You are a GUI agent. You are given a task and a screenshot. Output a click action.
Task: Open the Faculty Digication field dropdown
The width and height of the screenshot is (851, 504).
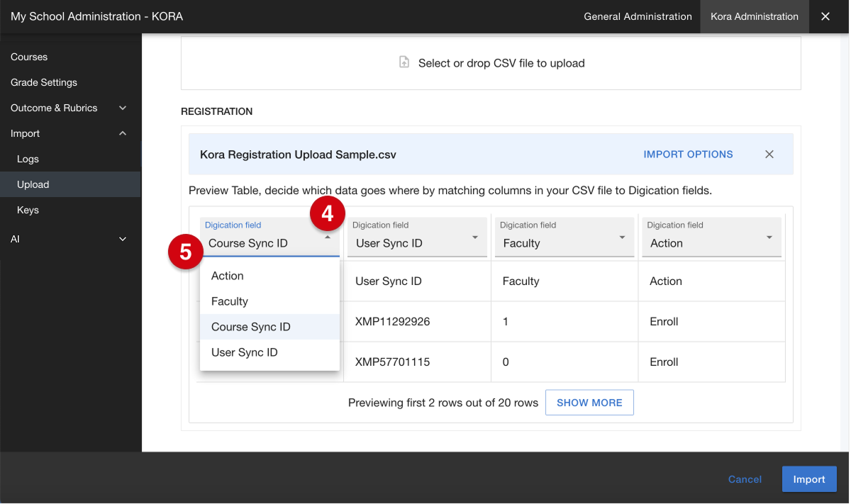tap(564, 237)
